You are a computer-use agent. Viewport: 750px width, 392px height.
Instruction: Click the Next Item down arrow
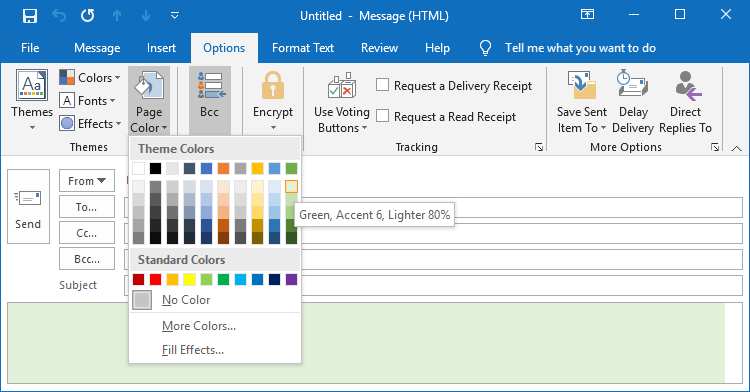click(x=146, y=16)
